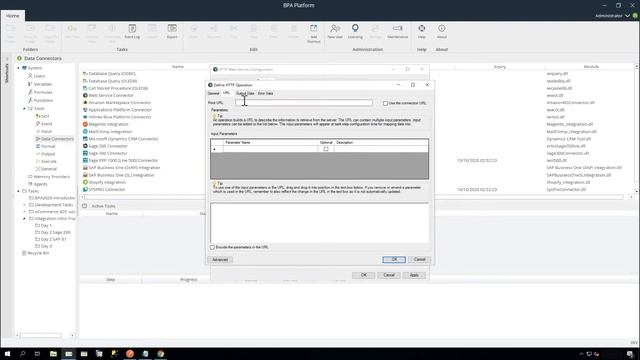
Task: Collapse the Tools tree node
Action: coord(24,109)
